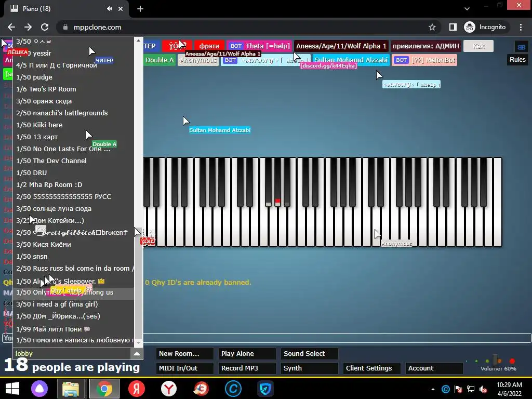The image size is (532, 399).
Task: Select the 3/50 солнце луна сюда room
Action: [x=73, y=209]
